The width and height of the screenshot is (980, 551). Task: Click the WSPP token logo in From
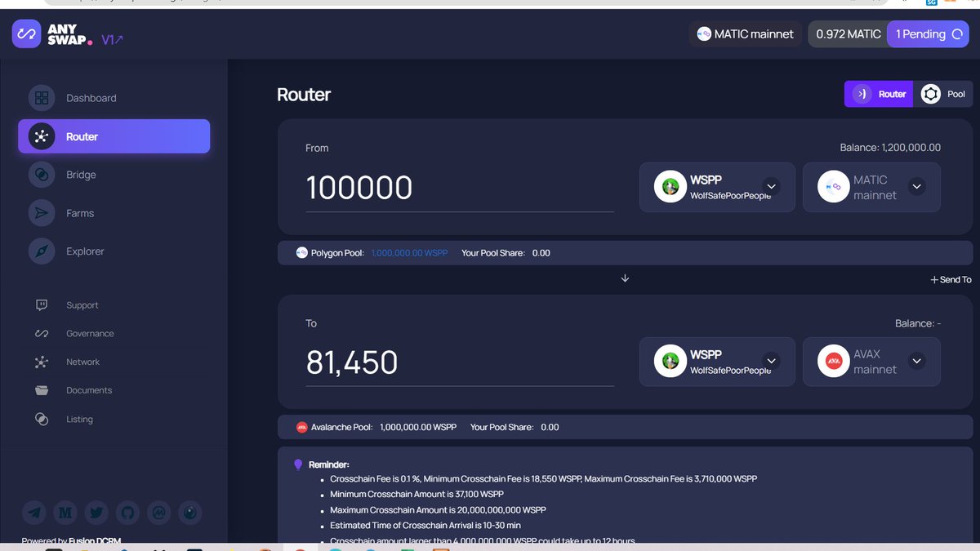670,187
